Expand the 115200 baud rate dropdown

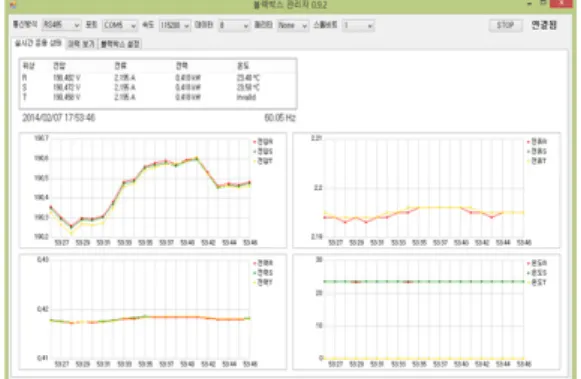point(175,25)
